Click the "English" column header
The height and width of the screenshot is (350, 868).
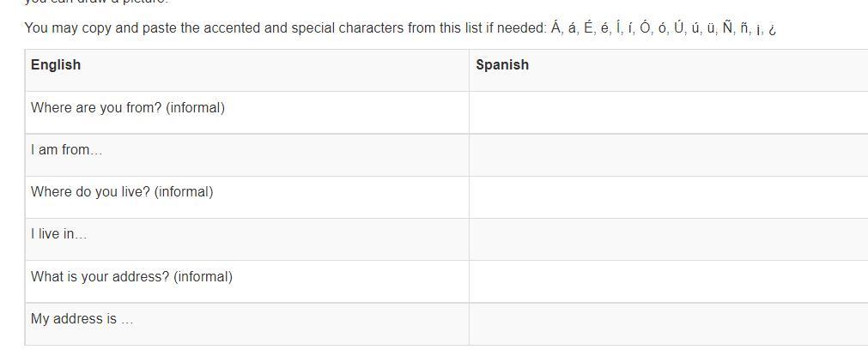pyautogui.click(x=56, y=65)
